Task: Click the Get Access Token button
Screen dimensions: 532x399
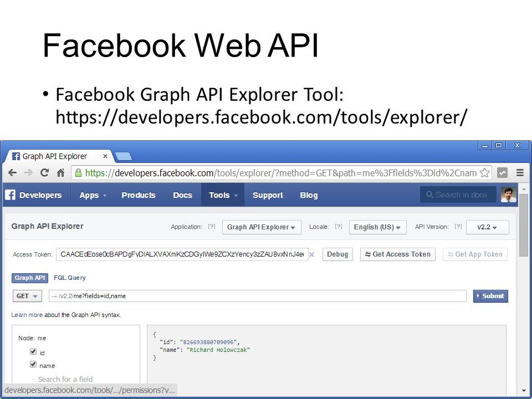Action: click(398, 254)
